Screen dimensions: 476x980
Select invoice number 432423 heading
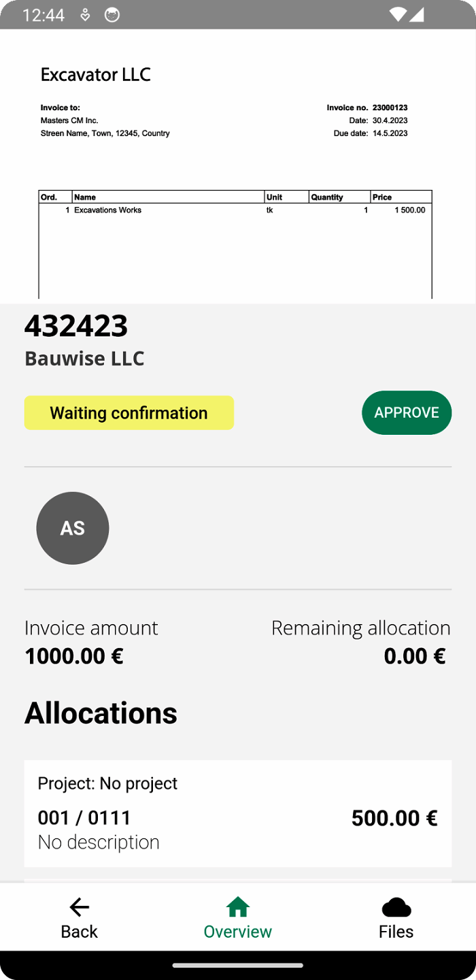tap(76, 326)
